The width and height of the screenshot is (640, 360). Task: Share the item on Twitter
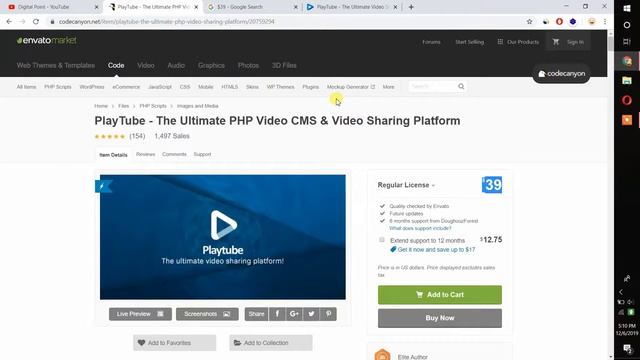tap(311, 314)
